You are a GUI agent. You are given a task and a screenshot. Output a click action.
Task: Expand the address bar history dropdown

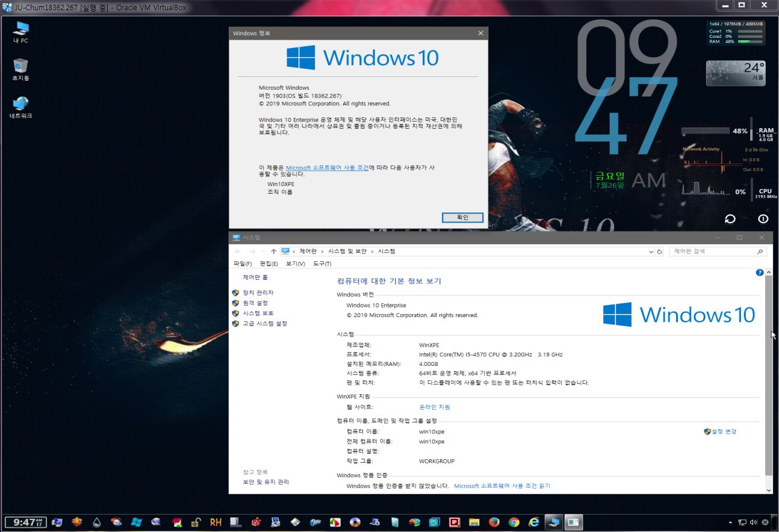pos(651,252)
